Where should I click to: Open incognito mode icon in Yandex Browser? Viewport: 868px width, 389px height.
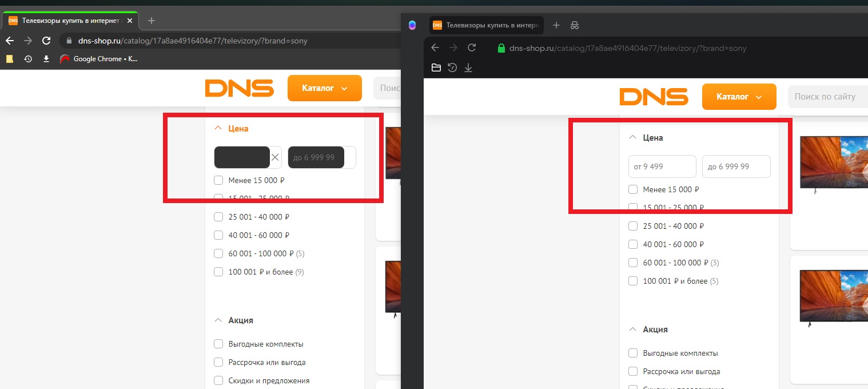(575, 25)
